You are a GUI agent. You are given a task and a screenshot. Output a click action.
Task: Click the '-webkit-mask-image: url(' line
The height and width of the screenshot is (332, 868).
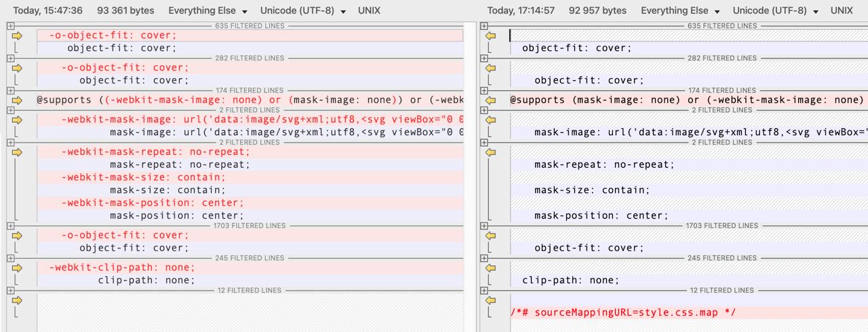250,119
